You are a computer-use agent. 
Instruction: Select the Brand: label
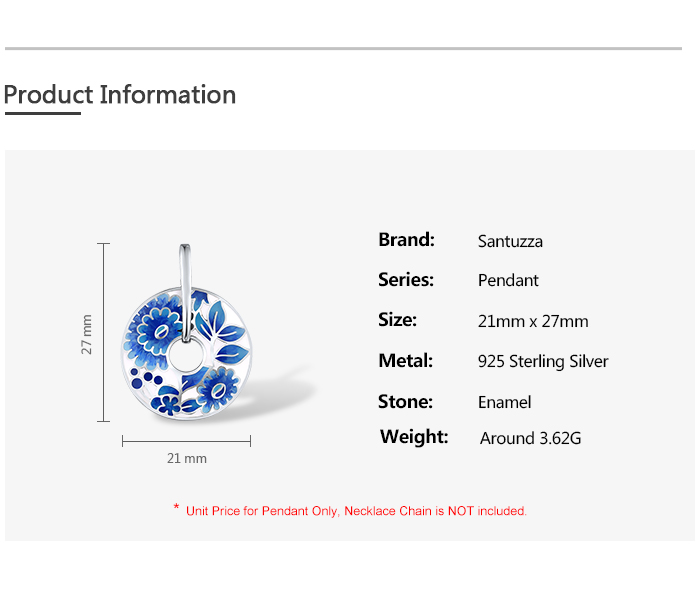pyautogui.click(x=406, y=240)
